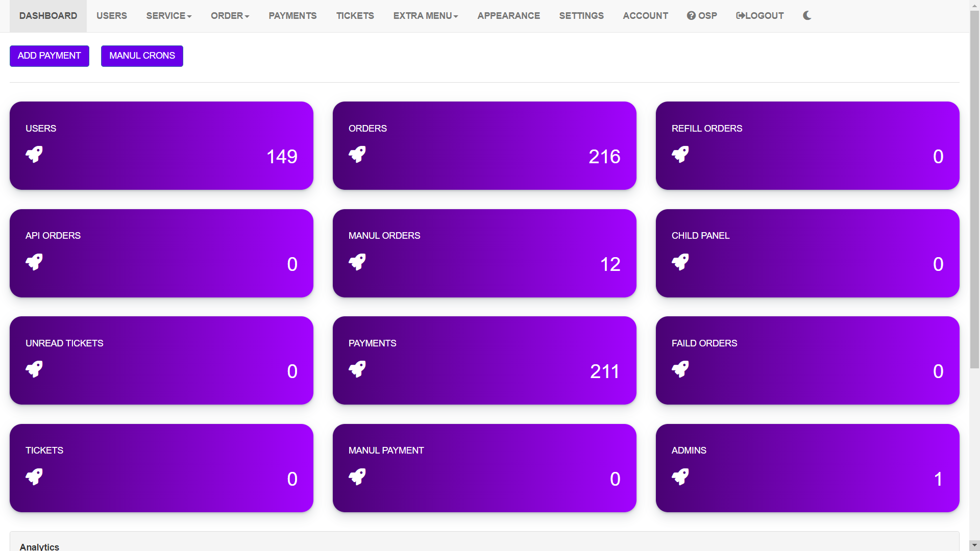The image size is (980, 551).
Task: Click the rocket icon in Admins card
Action: pos(680,477)
